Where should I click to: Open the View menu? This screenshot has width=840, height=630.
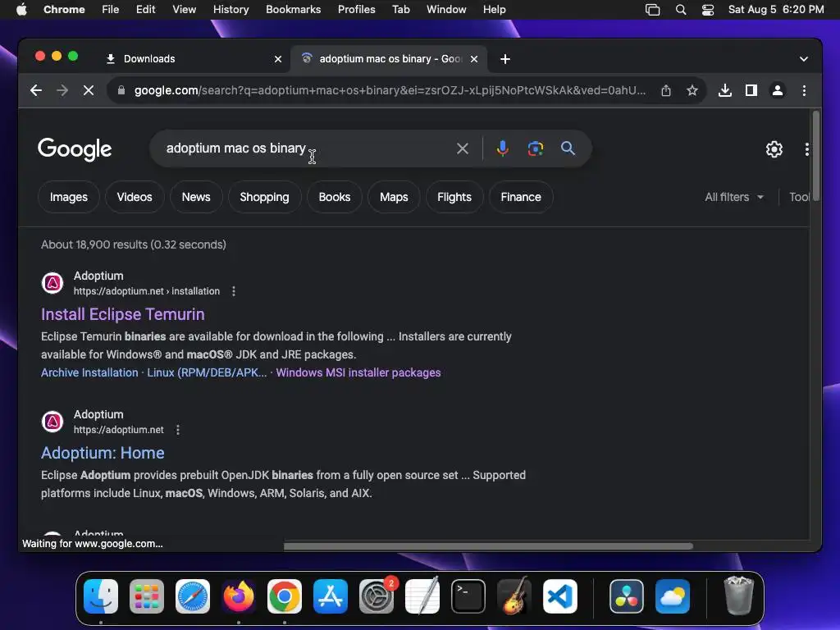click(x=184, y=10)
